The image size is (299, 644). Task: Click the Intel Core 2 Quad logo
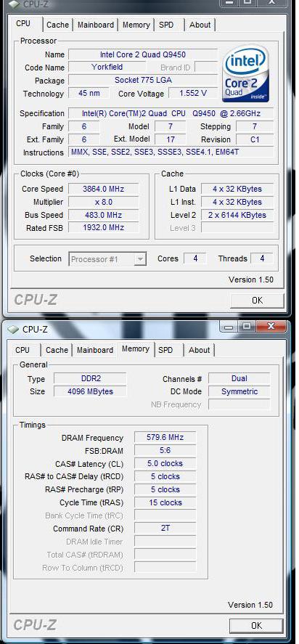[245, 73]
